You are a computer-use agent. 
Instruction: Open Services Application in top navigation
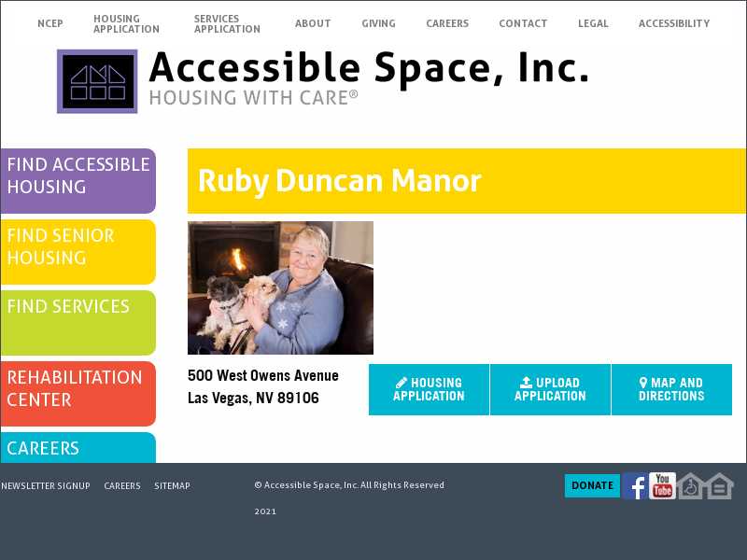pos(227,24)
